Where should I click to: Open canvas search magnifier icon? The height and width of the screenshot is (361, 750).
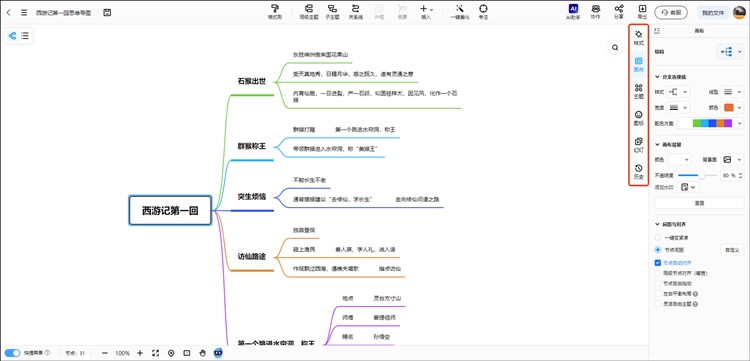[615, 47]
